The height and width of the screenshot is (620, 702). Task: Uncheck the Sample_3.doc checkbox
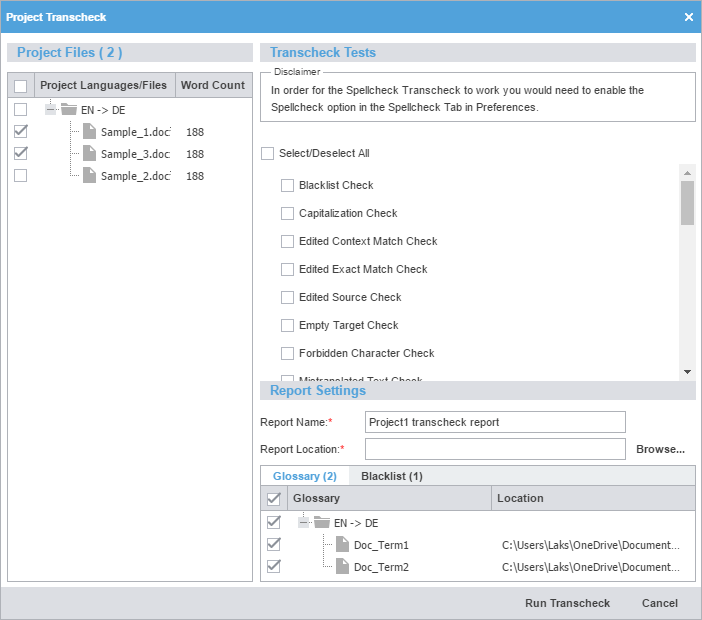(21, 153)
